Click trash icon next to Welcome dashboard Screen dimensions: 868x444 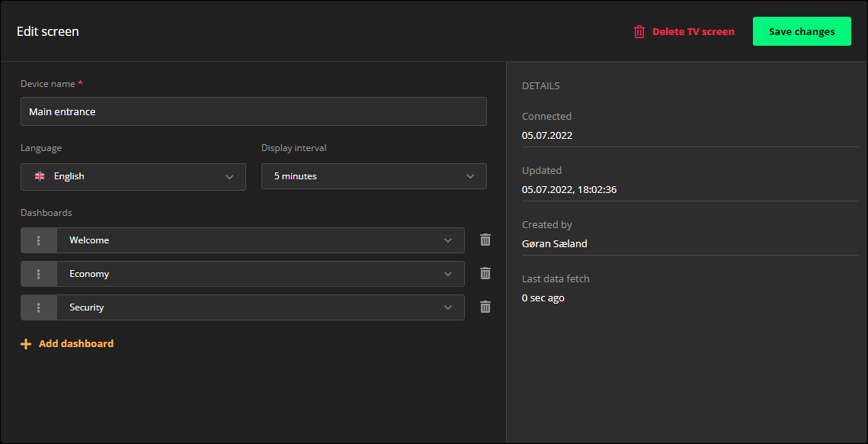click(485, 240)
